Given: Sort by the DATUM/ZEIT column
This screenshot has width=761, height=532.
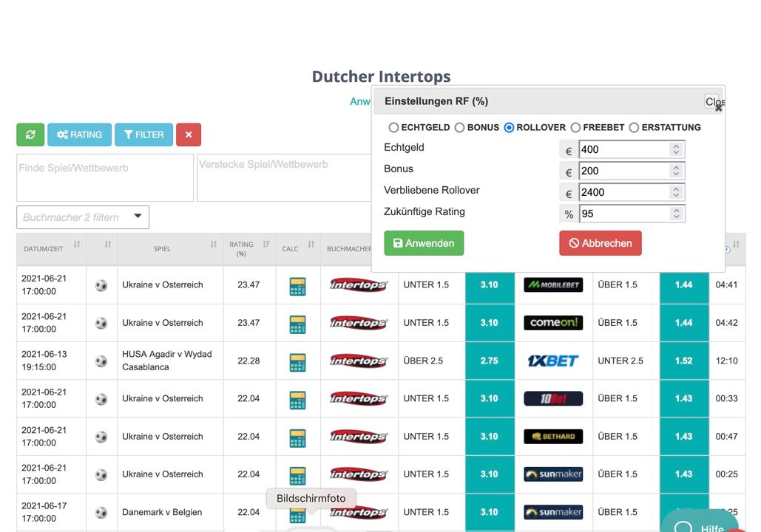Looking at the screenshot, I should [77, 245].
